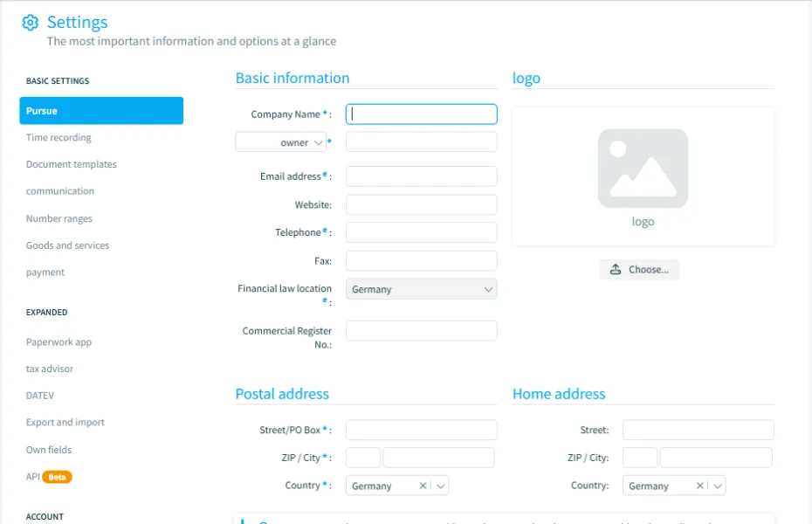Click the Email address field
Screen dimensions: 812x524
(x=421, y=176)
